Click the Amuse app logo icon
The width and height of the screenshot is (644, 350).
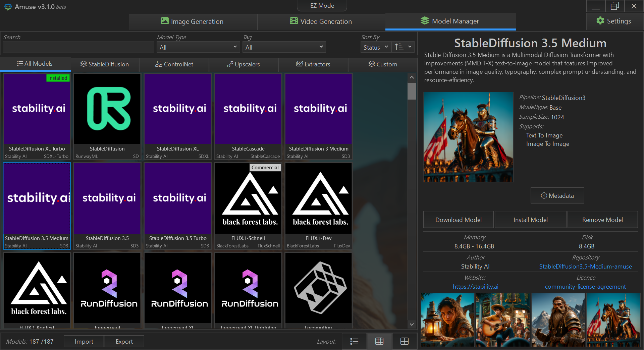(8, 7)
